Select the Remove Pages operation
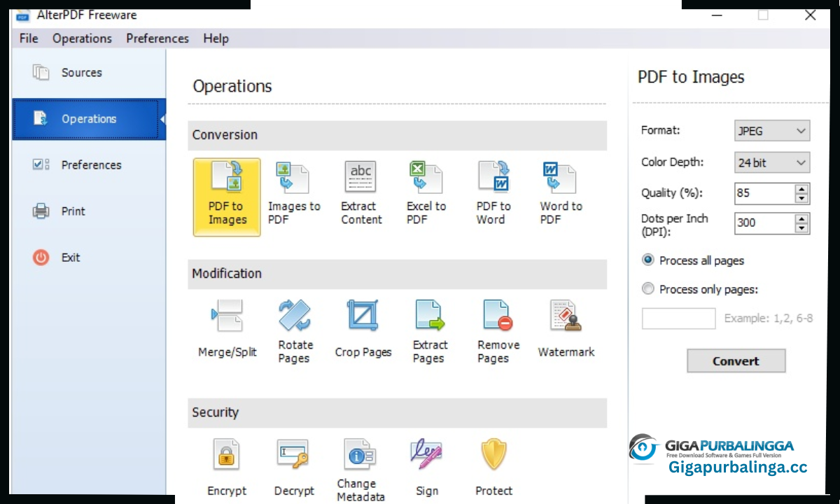The height and width of the screenshot is (504, 840). click(x=498, y=331)
